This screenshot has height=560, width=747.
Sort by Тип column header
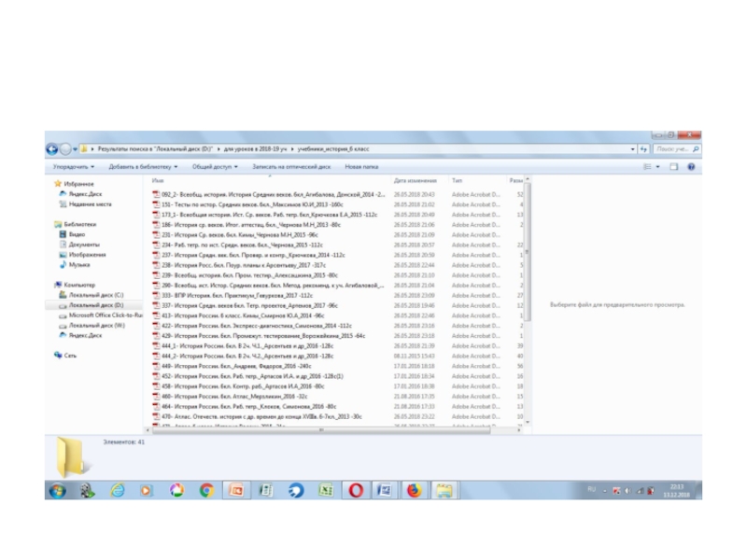[457, 180]
